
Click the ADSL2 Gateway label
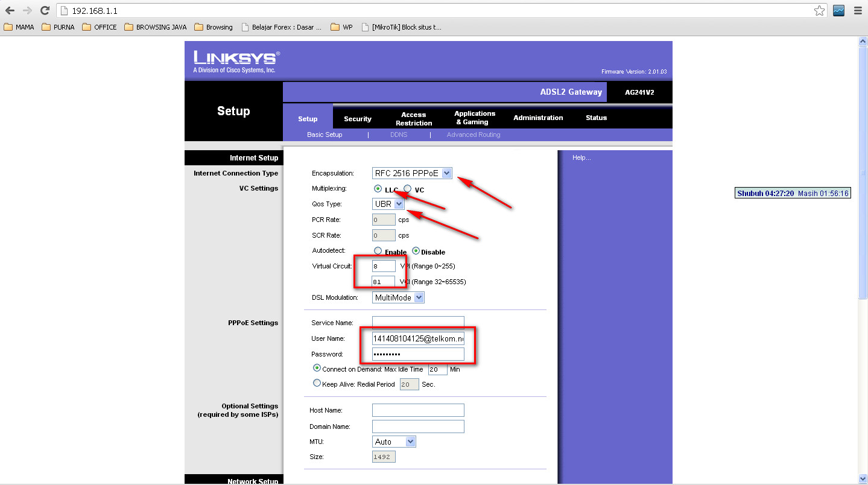click(571, 92)
